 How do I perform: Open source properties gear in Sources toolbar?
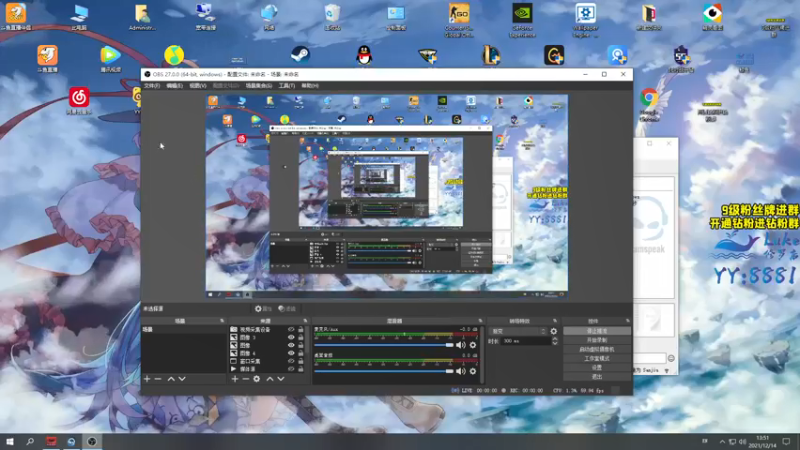point(257,379)
